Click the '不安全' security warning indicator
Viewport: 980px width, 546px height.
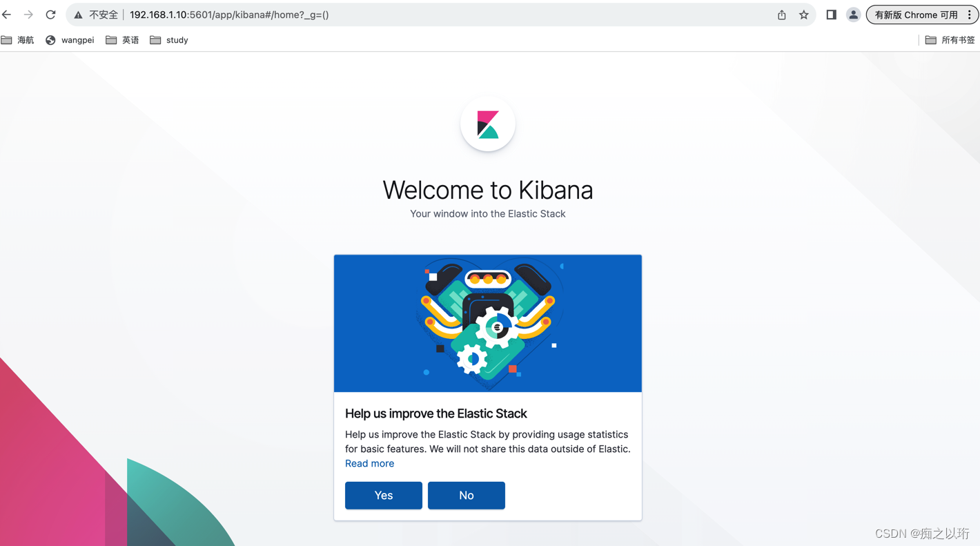98,14
